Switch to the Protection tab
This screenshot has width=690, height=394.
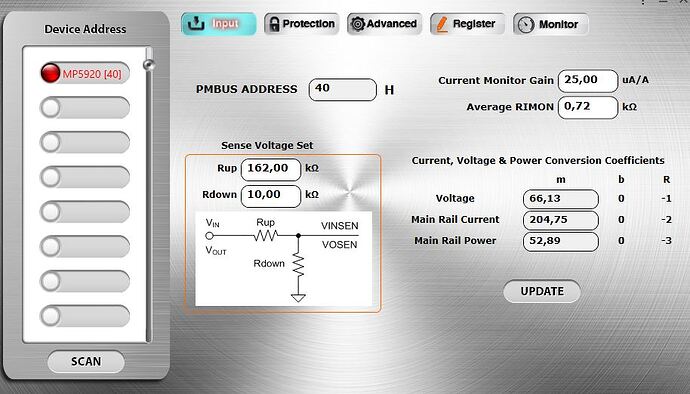[x=301, y=24]
